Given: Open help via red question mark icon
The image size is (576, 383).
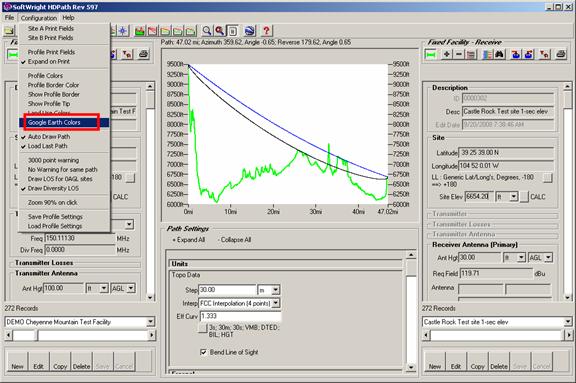Looking at the screenshot, I should coord(266,31).
